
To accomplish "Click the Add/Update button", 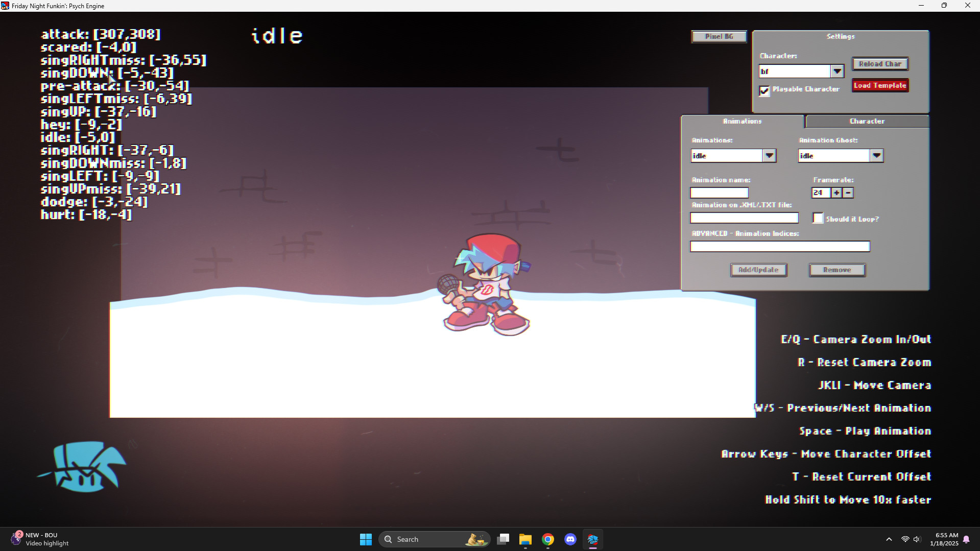I will [758, 270].
